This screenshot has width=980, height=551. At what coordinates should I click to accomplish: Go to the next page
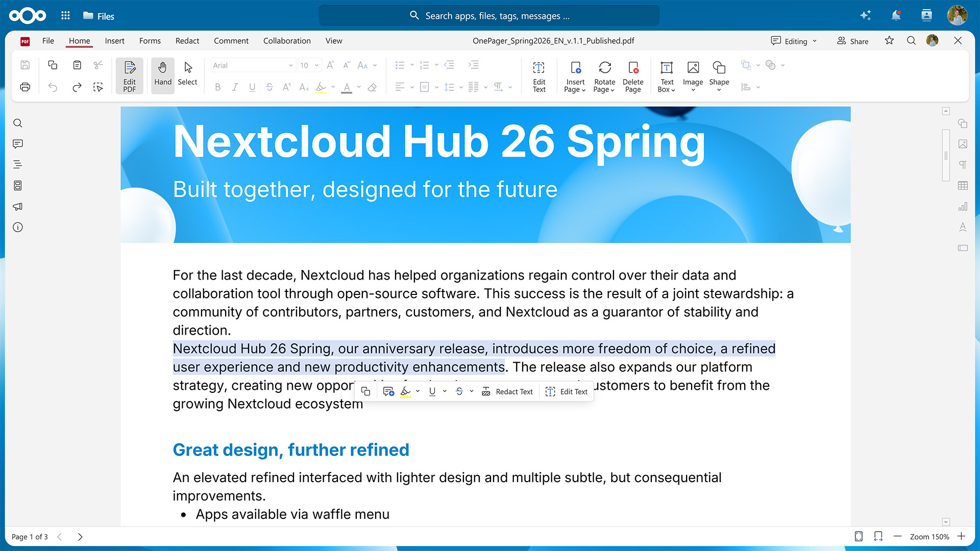tap(80, 537)
